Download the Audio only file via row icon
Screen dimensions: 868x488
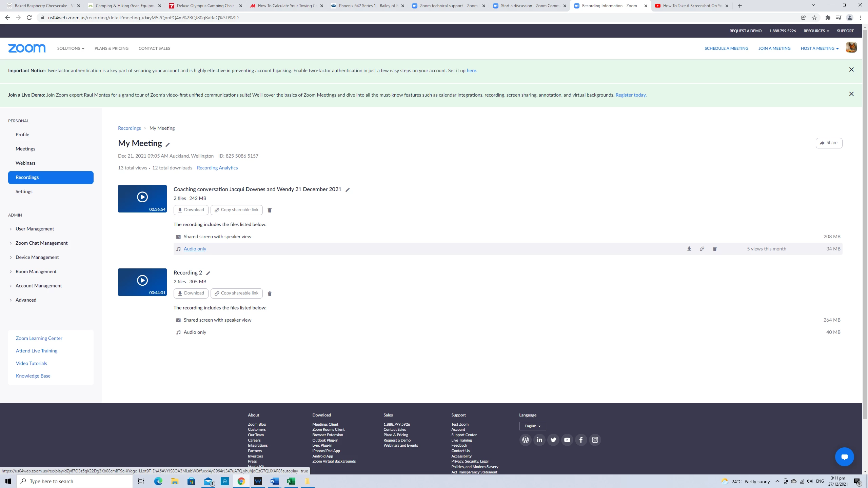pos(689,249)
